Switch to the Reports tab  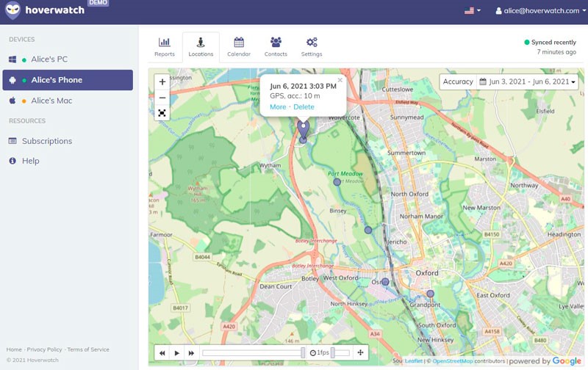[164, 47]
